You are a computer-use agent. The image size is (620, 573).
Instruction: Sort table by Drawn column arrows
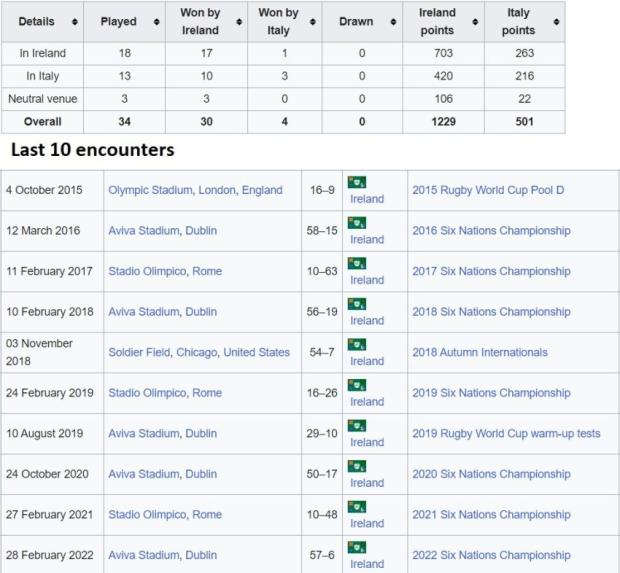393,22
